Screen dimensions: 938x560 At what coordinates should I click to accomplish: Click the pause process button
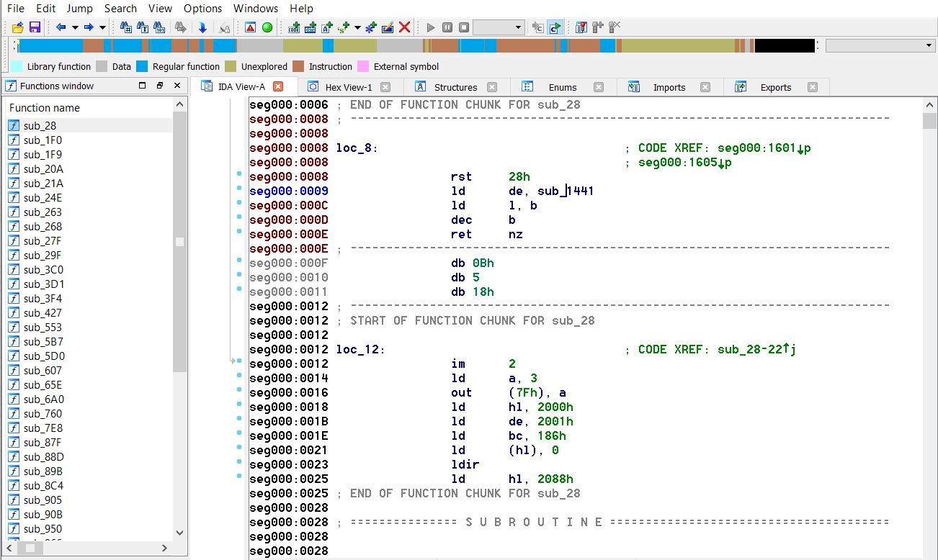[447, 27]
